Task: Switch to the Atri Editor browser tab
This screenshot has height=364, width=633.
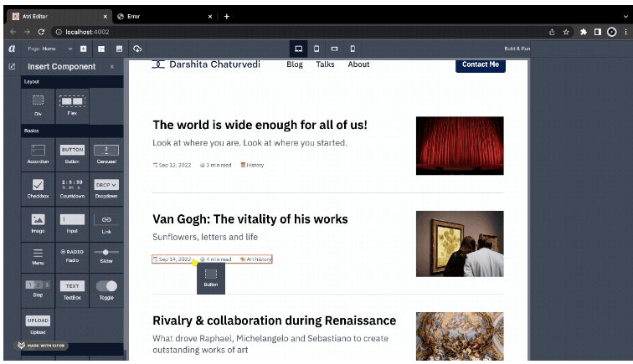Action: click(59, 17)
